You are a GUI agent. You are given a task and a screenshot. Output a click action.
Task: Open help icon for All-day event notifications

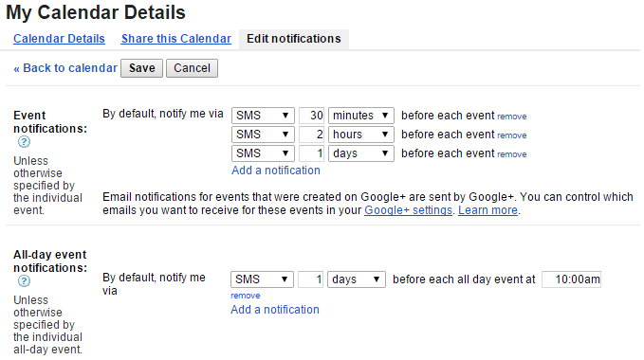[x=24, y=280]
